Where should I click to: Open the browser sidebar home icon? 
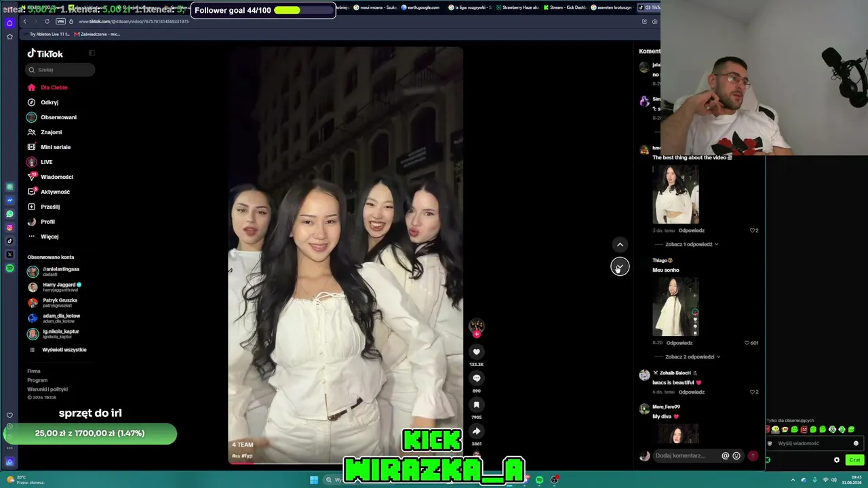(x=9, y=22)
